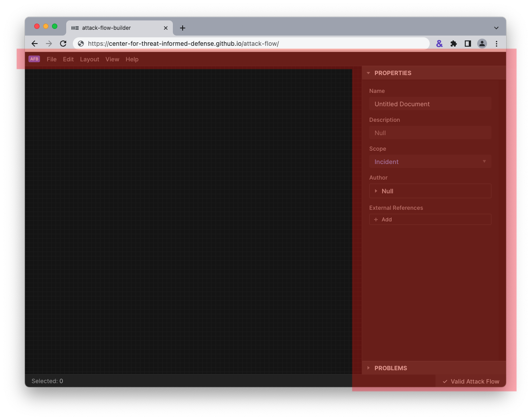
Task: Open the Layout menu
Action: tap(89, 59)
